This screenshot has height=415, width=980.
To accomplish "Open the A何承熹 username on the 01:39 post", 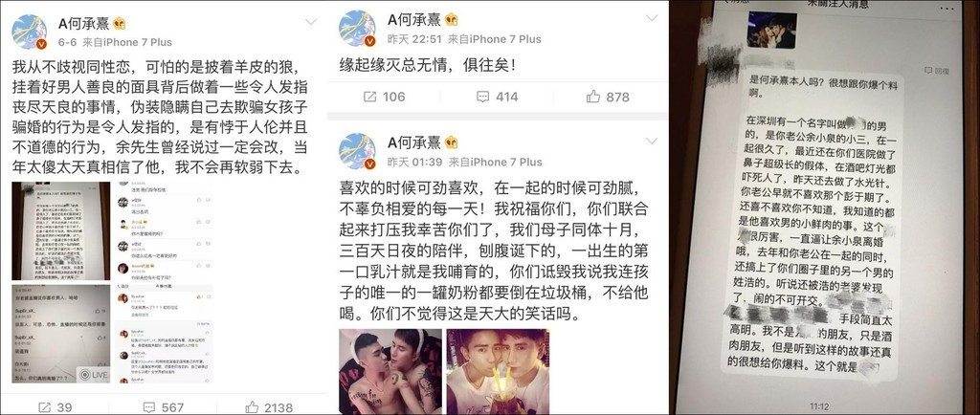I will (x=412, y=142).
